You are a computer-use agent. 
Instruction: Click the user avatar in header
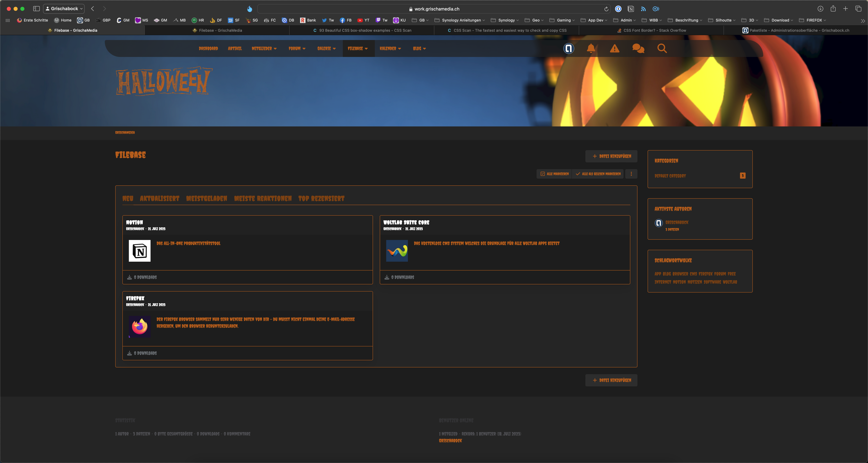point(568,48)
